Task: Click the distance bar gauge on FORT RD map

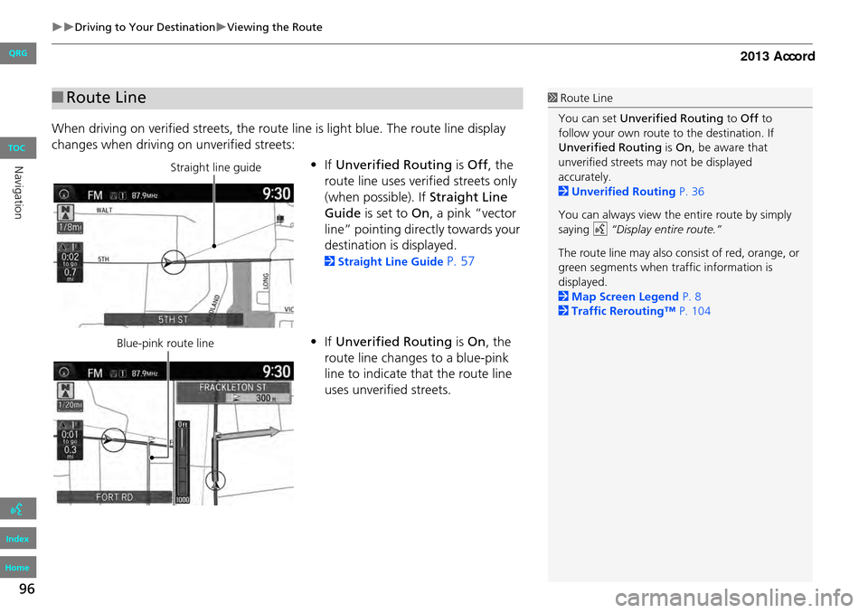Action: point(182,462)
